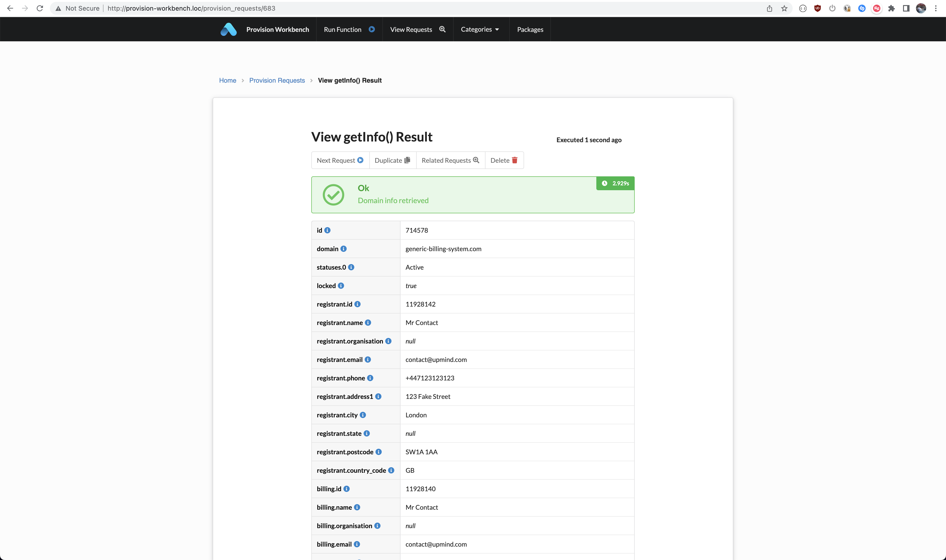Click info icon next to registrant.phone
The image size is (946, 560).
pyautogui.click(x=370, y=378)
